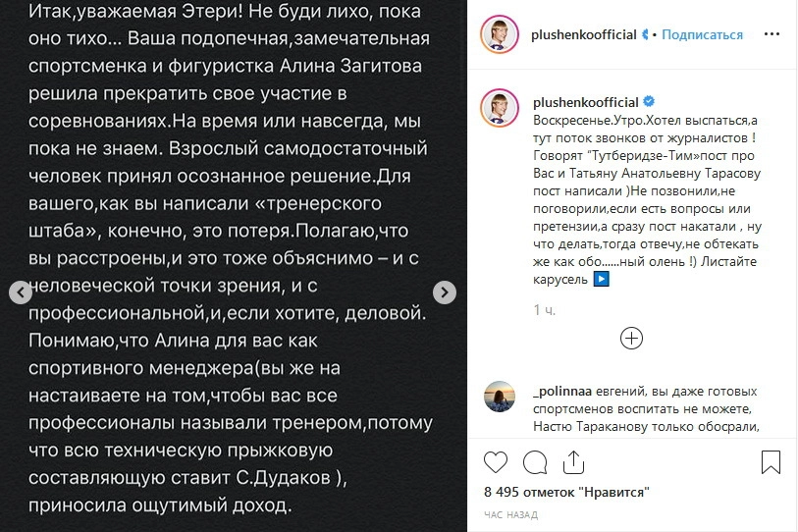
Task: View the 8 495 likes list
Action: [x=566, y=492]
